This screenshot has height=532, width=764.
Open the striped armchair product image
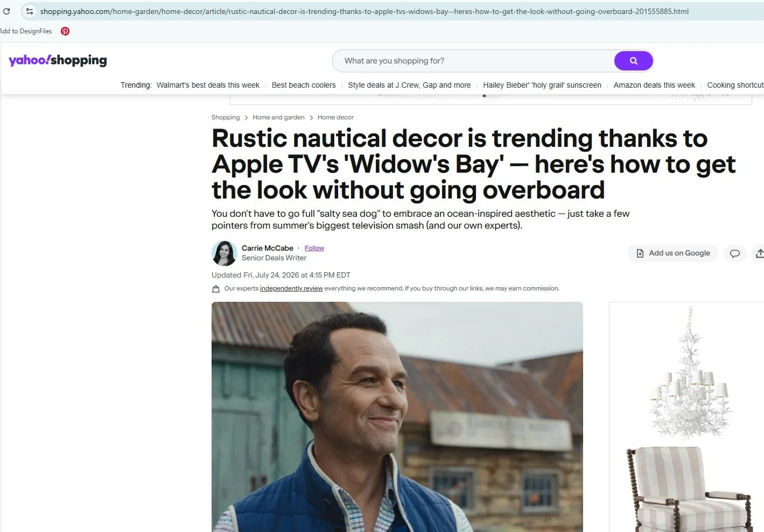(x=691, y=489)
